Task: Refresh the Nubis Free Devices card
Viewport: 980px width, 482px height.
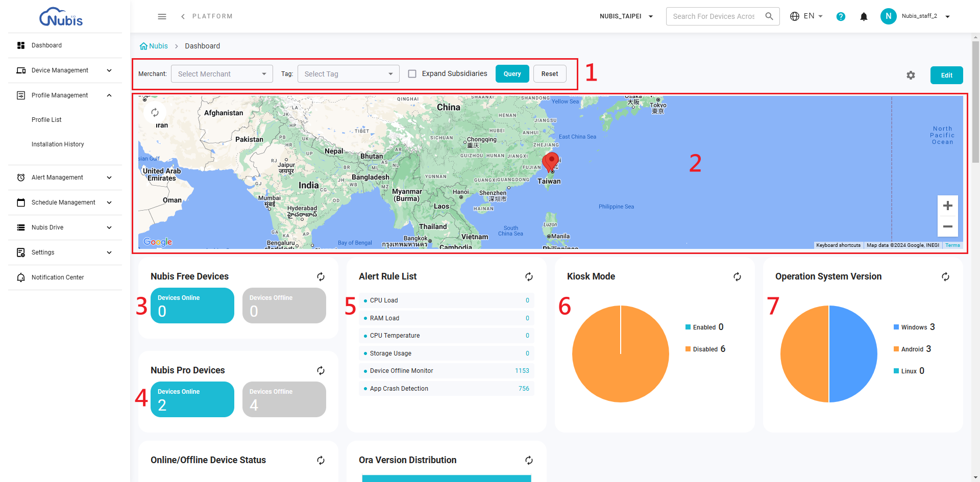Action: coord(321,276)
